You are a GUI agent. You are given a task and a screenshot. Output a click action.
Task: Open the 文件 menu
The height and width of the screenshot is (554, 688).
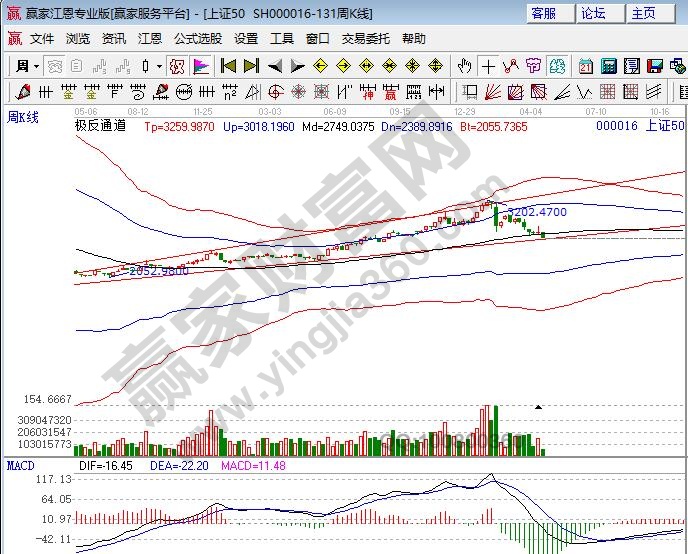41,38
